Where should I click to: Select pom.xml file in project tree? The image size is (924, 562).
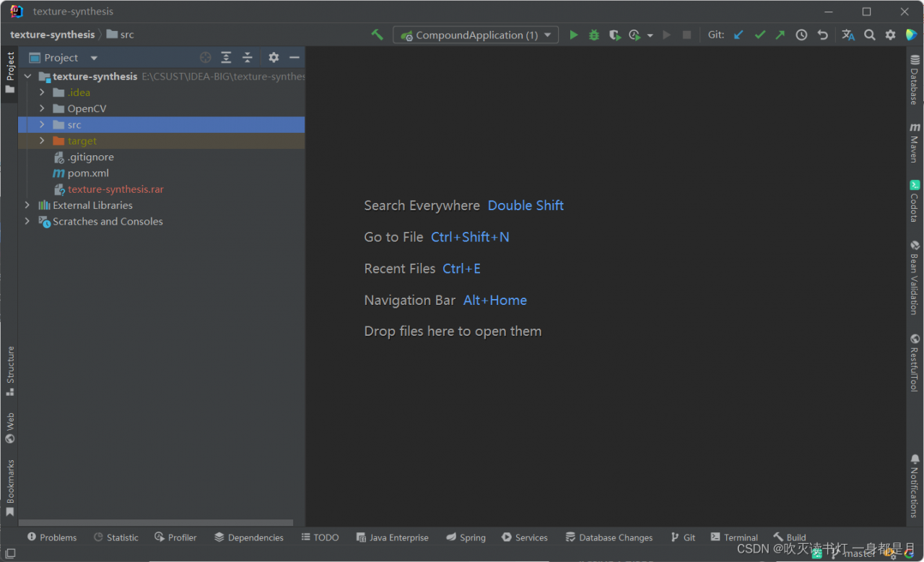pos(88,173)
